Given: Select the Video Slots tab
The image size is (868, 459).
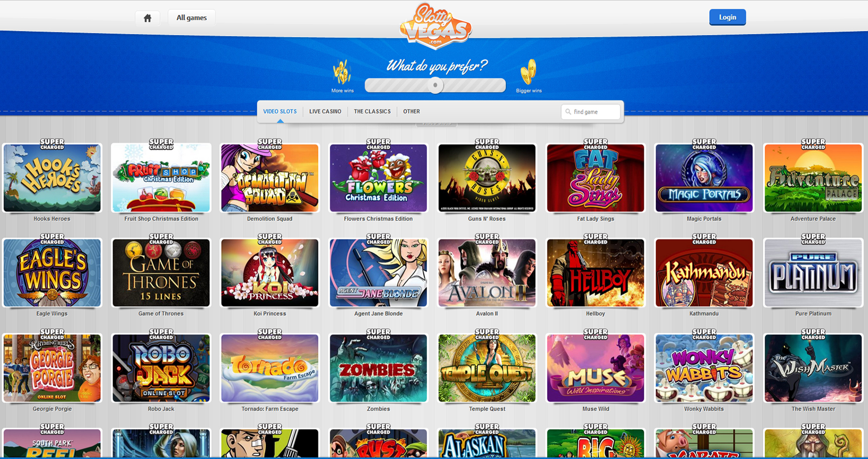Looking at the screenshot, I should (x=280, y=112).
